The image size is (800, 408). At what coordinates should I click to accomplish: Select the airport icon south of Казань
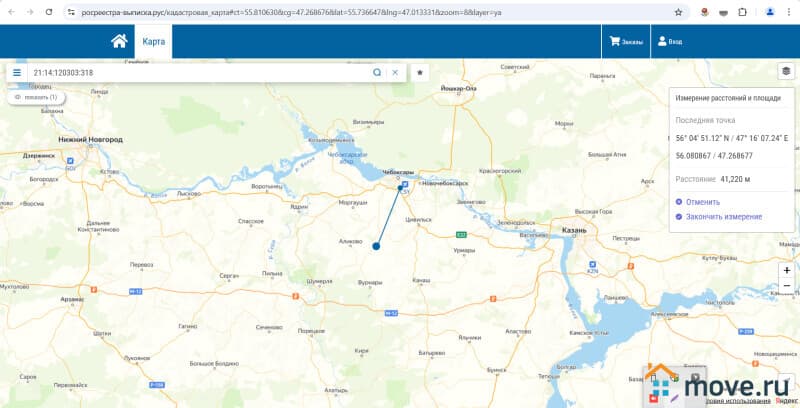click(592, 264)
